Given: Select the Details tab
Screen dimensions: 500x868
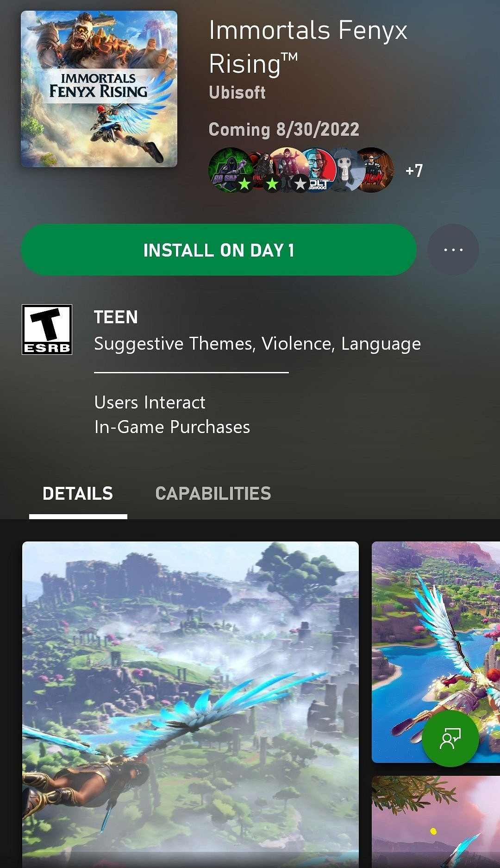Looking at the screenshot, I should pos(78,494).
